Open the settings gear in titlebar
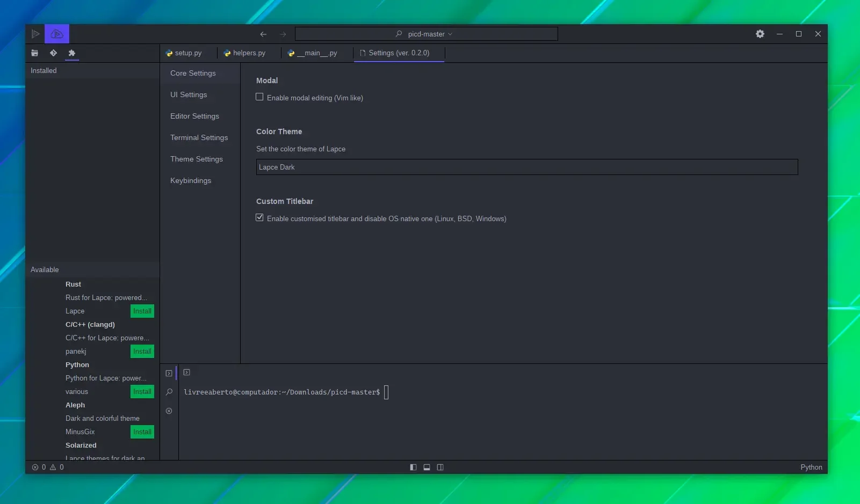Viewport: 860px width, 504px height. click(x=760, y=34)
